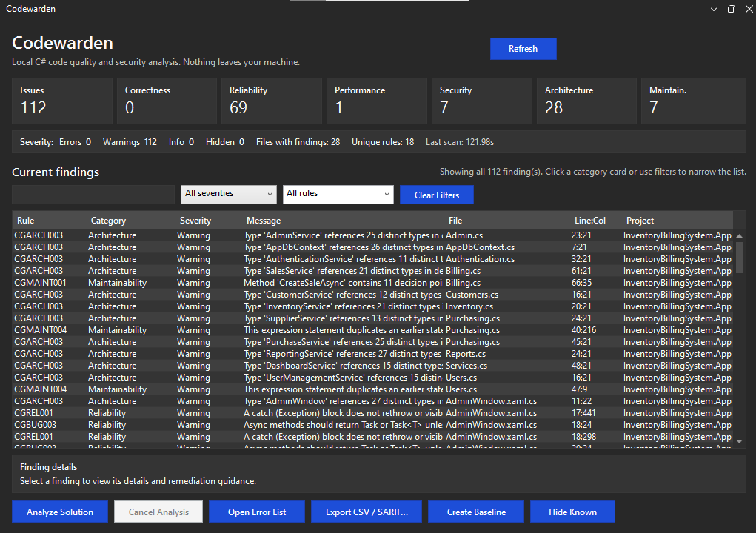Click the Cancel Analysis button
The height and width of the screenshot is (533, 756).
[158, 512]
